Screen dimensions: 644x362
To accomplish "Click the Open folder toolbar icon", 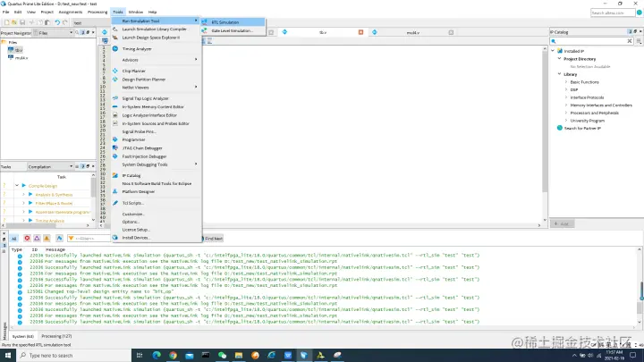I will [x=14, y=22].
